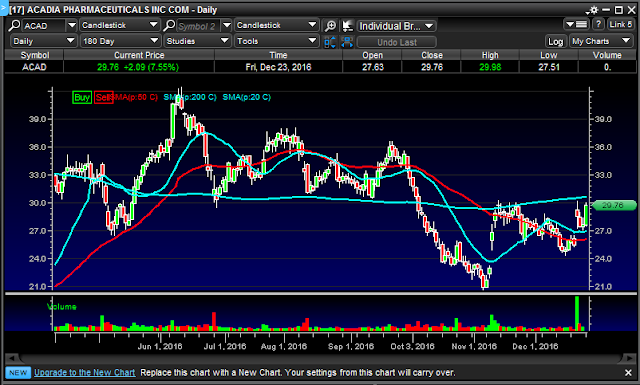
Task: Click the Symbol column header
Action: pyautogui.click(x=35, y=55)
